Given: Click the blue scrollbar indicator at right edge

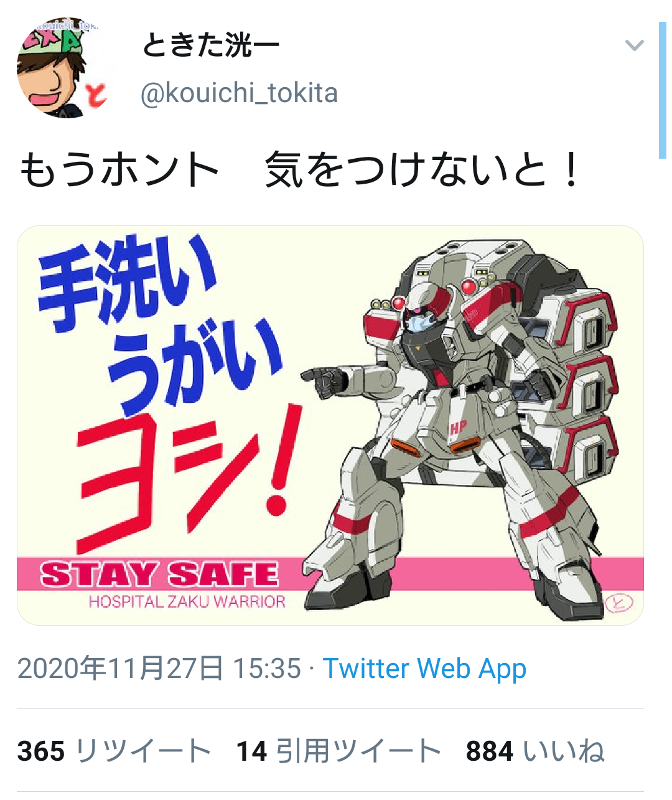Looking at the screenshot, I should [x=663, y=90].
